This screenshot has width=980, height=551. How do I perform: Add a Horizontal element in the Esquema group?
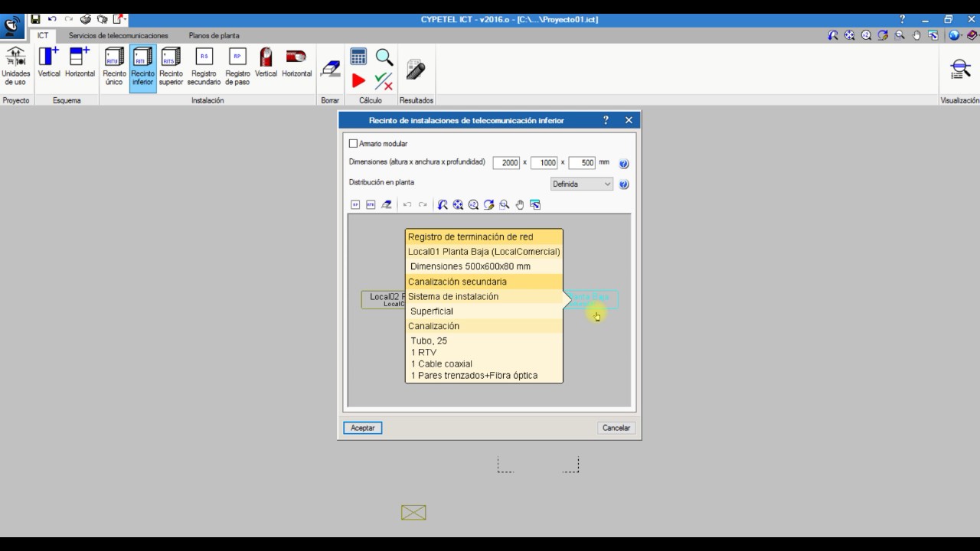coord(80,63)
